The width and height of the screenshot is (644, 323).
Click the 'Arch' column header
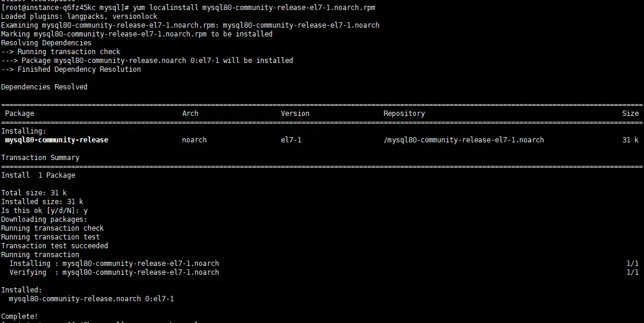190,113
